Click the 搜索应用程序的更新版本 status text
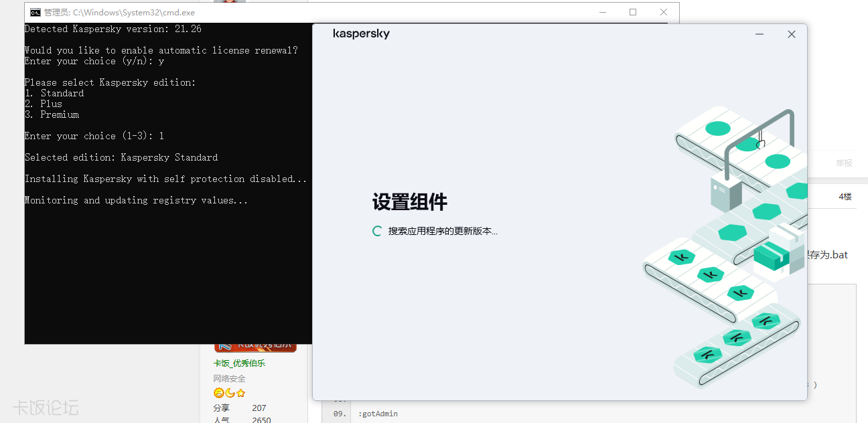Image resolution: width=868 pixels, height=423 pixels. (443, 231)
